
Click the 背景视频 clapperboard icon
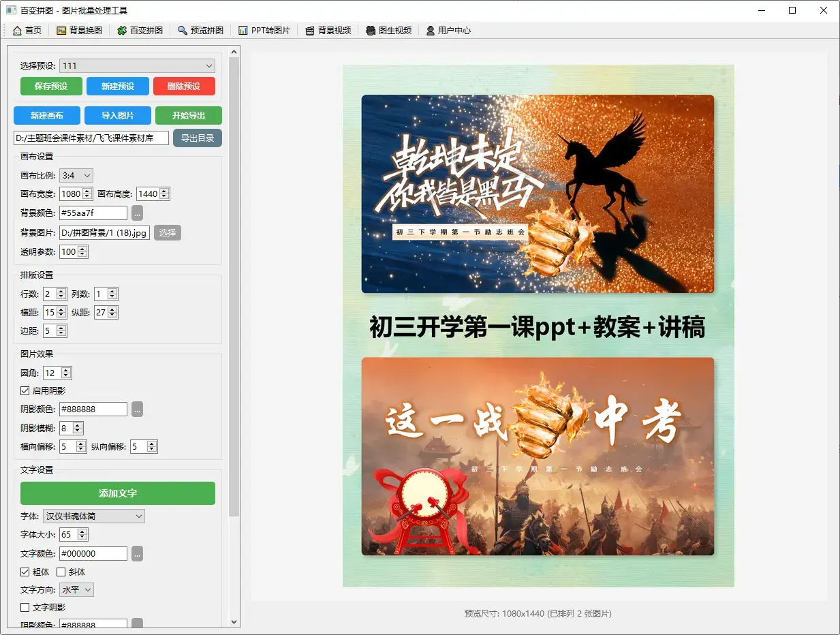coord(310,31)
